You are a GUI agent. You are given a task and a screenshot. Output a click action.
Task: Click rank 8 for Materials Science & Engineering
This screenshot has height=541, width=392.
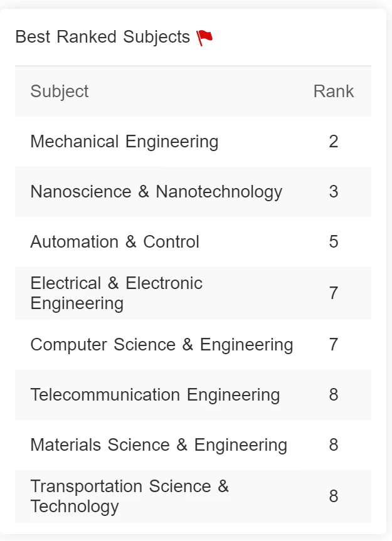point(333,444)
